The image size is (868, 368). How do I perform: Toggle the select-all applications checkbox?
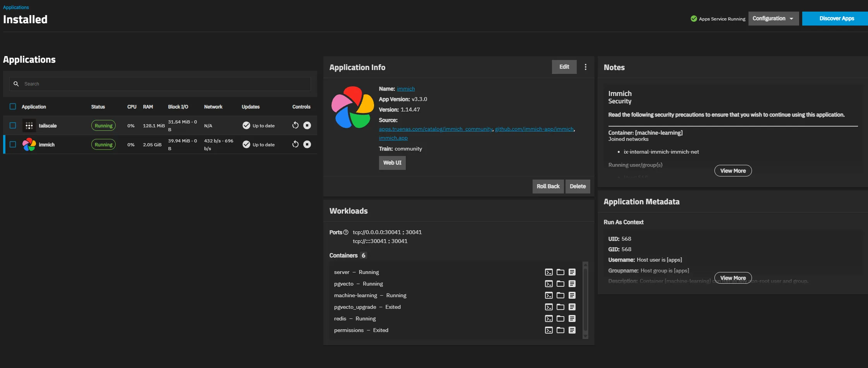pos(13,106)
